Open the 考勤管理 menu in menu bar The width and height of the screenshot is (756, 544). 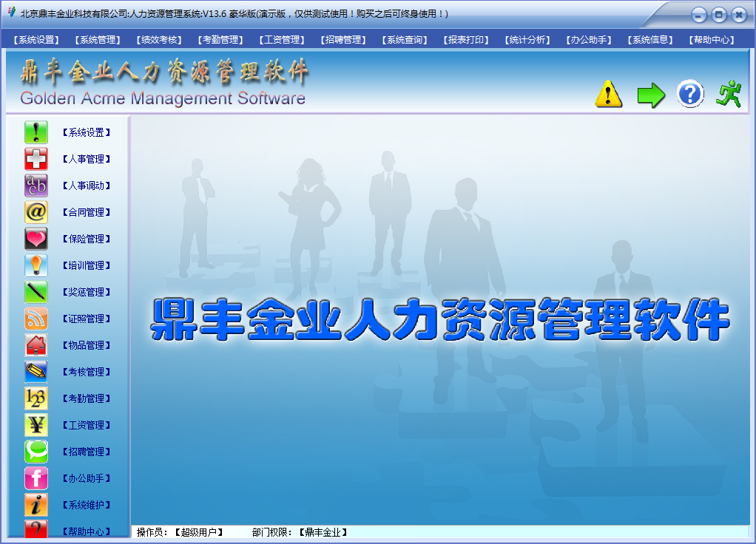220,40
